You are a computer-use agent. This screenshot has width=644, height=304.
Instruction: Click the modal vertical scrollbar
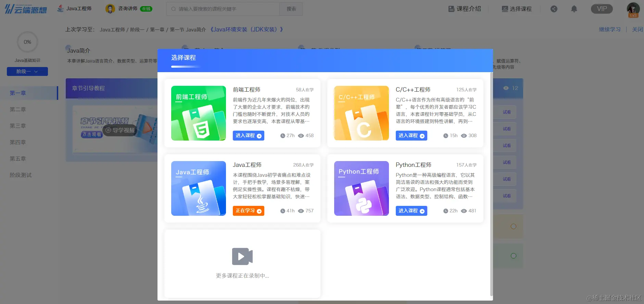click(492, 184)
